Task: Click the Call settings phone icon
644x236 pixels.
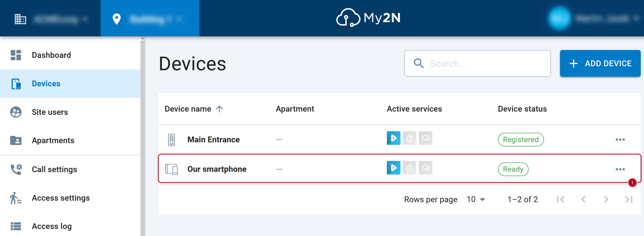Action: coord(16,169)
